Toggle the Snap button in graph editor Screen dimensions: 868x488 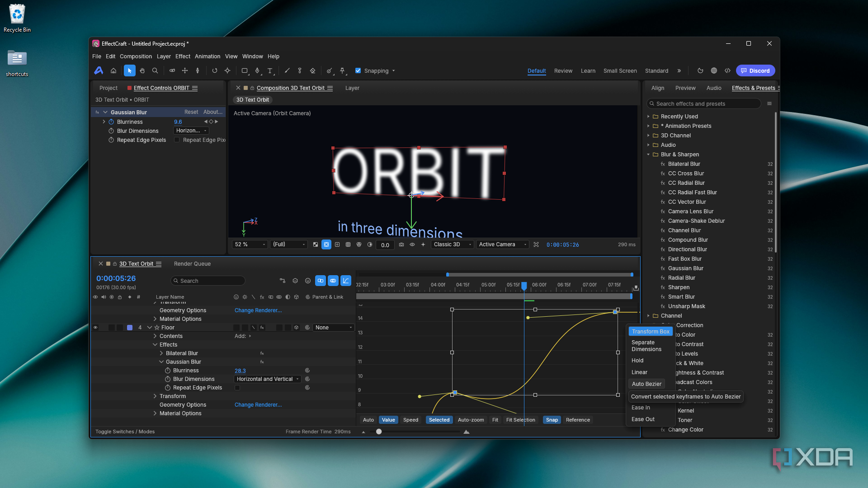click(x=552, y=420)
